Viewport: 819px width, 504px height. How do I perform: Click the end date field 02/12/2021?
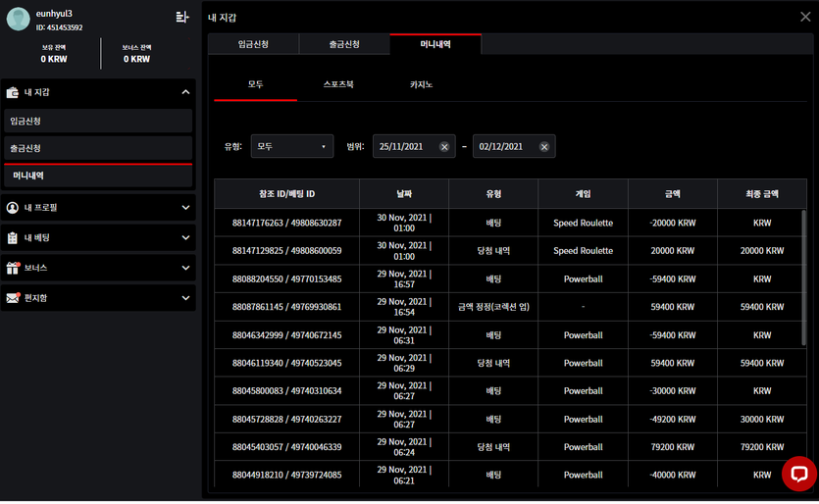(514, 147)
